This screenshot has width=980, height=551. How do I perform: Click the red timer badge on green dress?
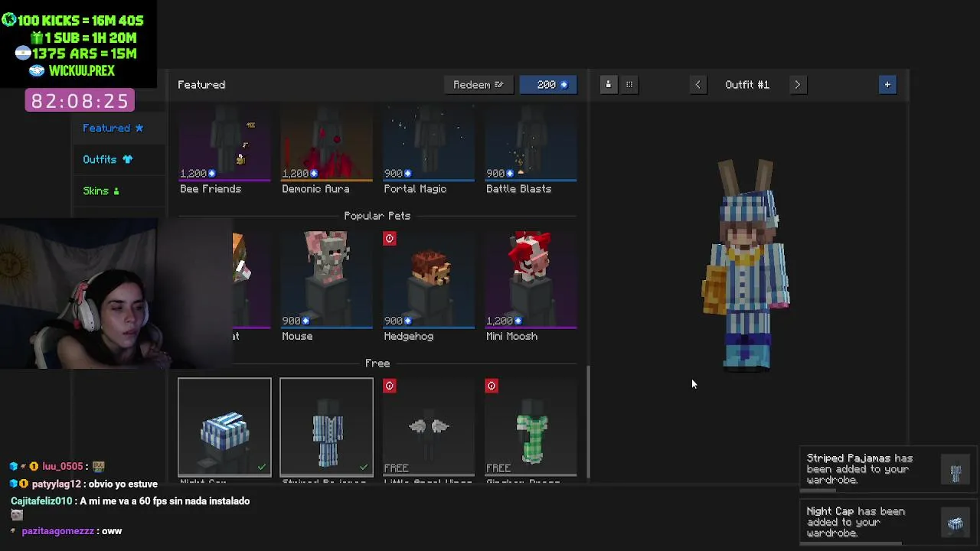(x=492, y=386)
